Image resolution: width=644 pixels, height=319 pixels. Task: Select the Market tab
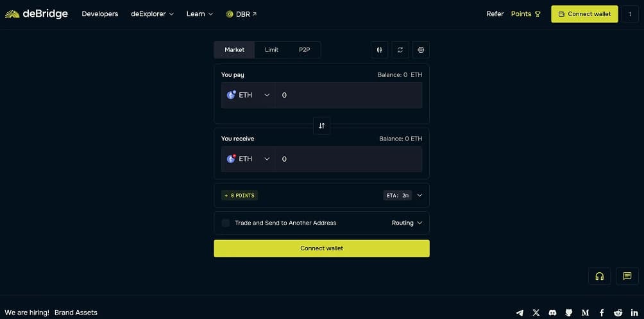235,49
